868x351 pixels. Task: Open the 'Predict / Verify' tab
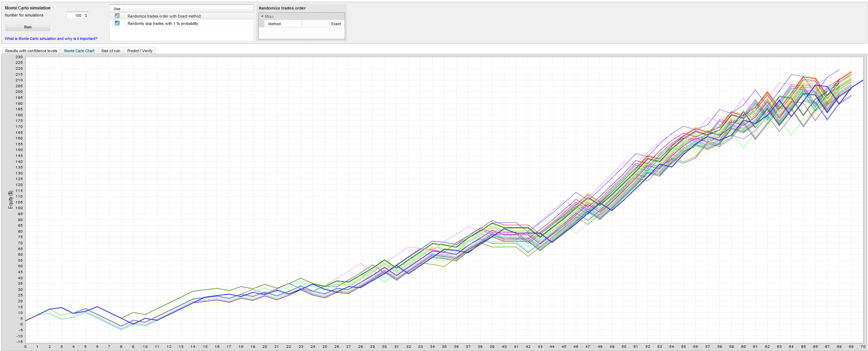(x=140, y=51)
